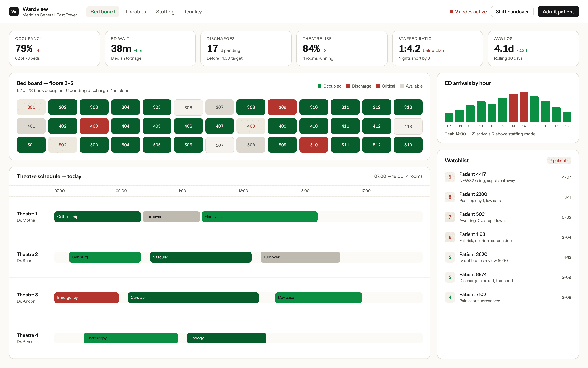Click the Critical legend swatch
Image resolution: width=588 pixels, height=368 pixels.
pyautogui.click(x=378, y=86)
